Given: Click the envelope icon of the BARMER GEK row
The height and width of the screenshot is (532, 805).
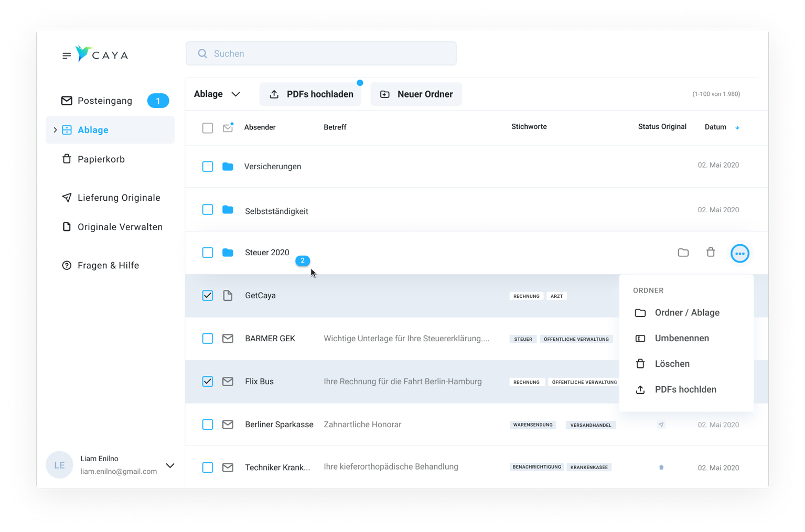Looking at the screenshot, I should click(x=228, y=339).
